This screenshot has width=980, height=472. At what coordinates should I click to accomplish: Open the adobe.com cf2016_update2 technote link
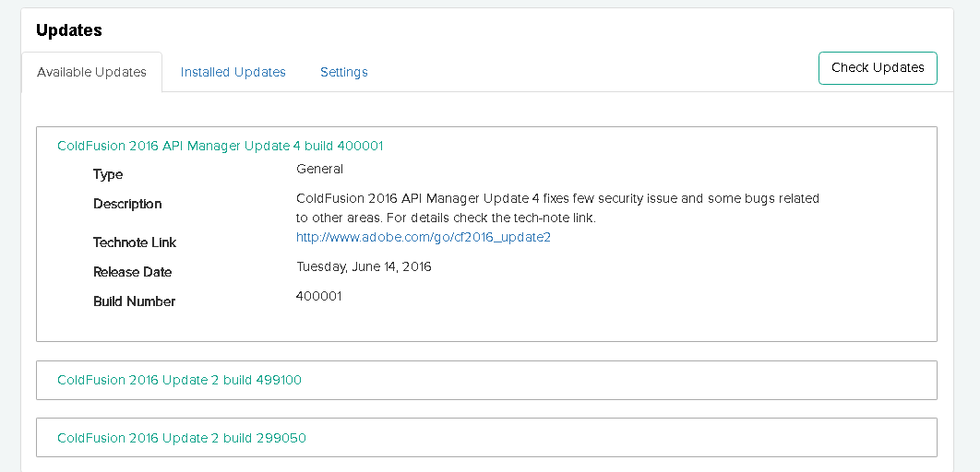pyautogui.click(x=423, y=237)
